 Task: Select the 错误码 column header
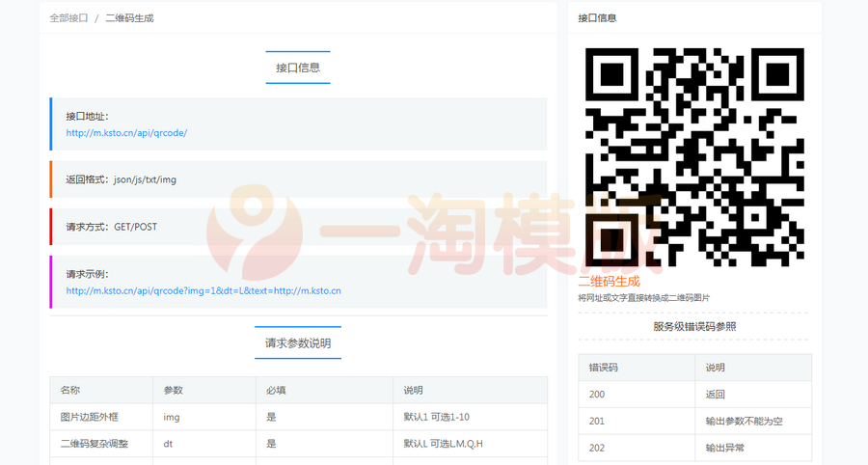point(637,368)
